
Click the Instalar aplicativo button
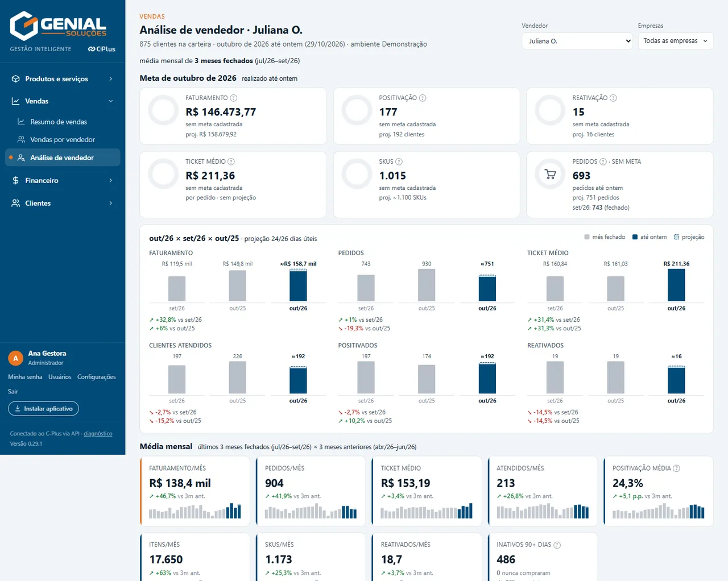43,409
